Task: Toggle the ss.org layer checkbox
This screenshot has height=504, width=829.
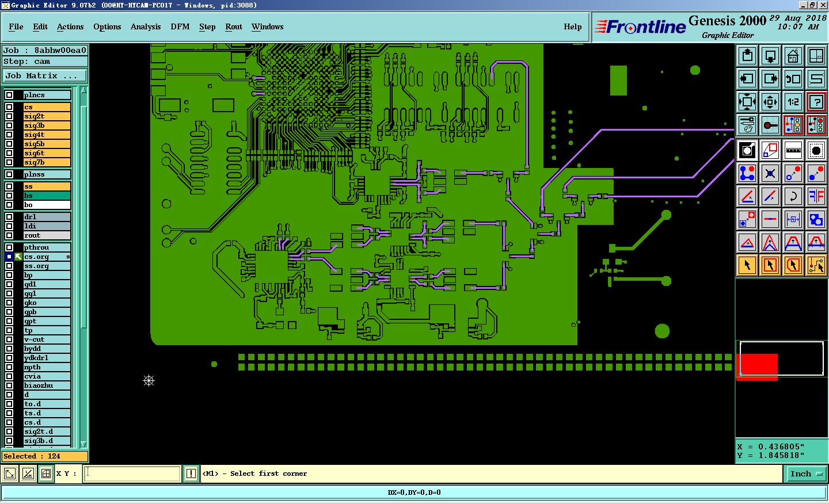Action: pyautogui.click(x=9, y=266)
